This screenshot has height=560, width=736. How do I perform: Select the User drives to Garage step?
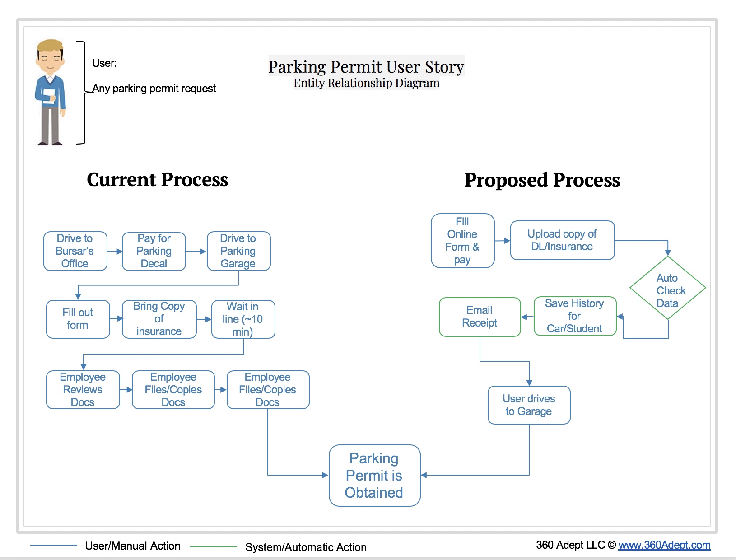point(529,405)
